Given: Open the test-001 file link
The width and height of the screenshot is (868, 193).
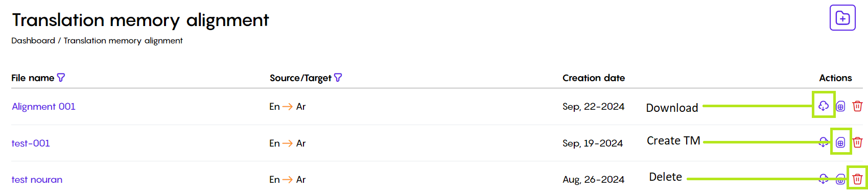Looking at the screenshot, I should coord(31,143).
